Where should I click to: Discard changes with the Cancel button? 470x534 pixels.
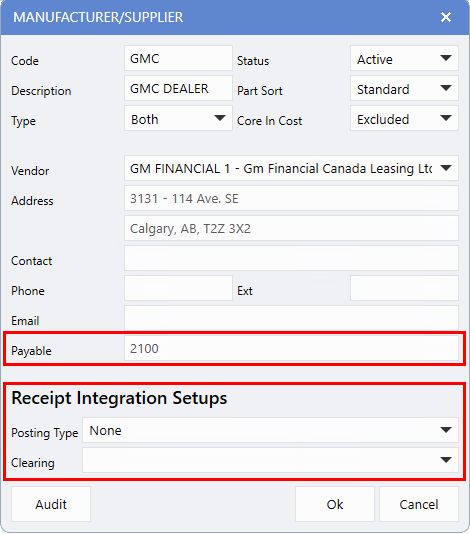coord(419,504)
